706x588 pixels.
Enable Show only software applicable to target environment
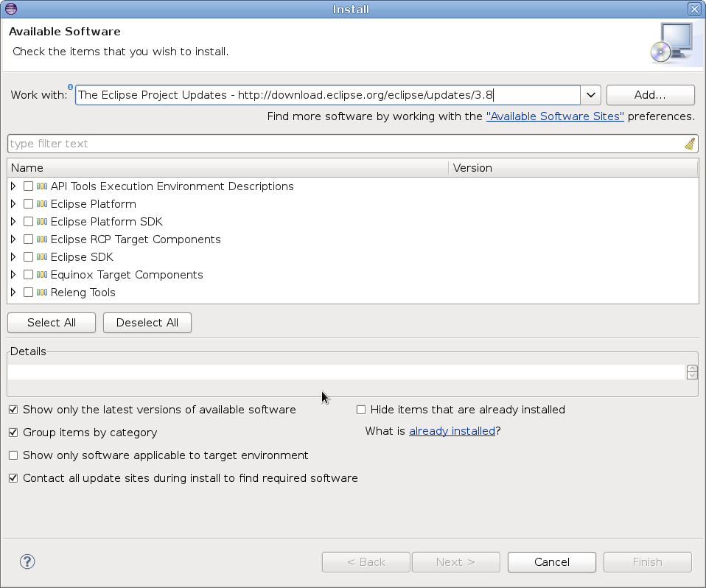pyautogui.click(x=13, y=455)
